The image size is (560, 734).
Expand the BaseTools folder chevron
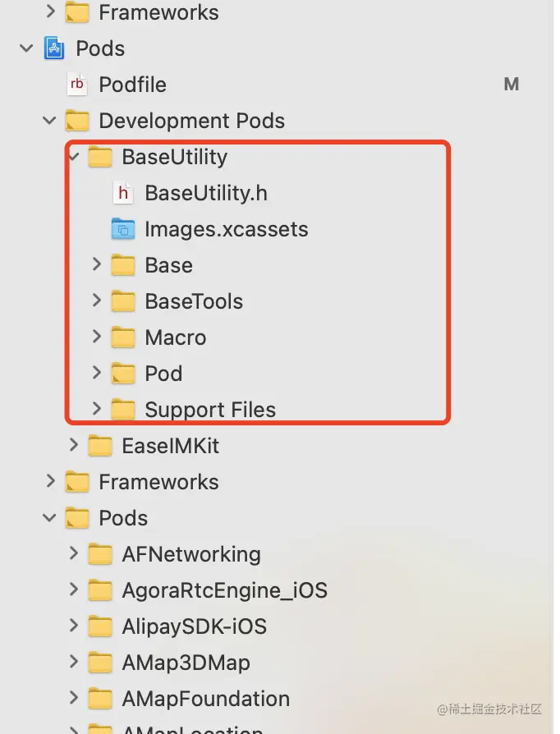click(96, 301)
